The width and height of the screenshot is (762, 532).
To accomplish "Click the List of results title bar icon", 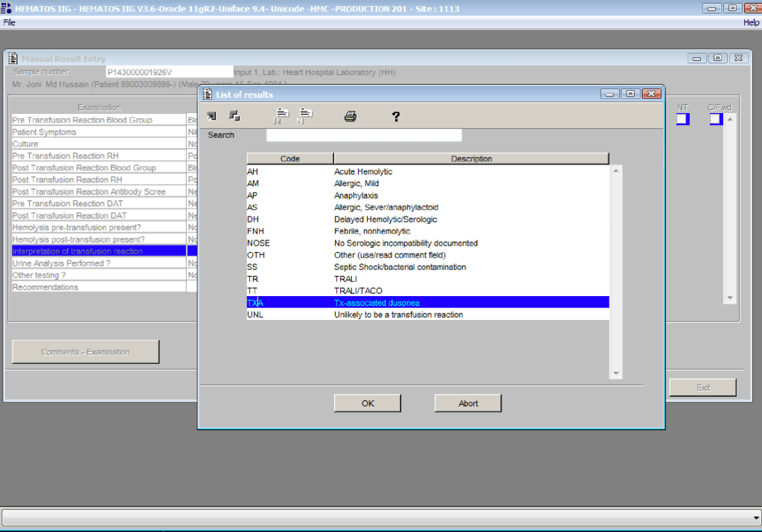I will pyautogui.click(x=207, y=94).
